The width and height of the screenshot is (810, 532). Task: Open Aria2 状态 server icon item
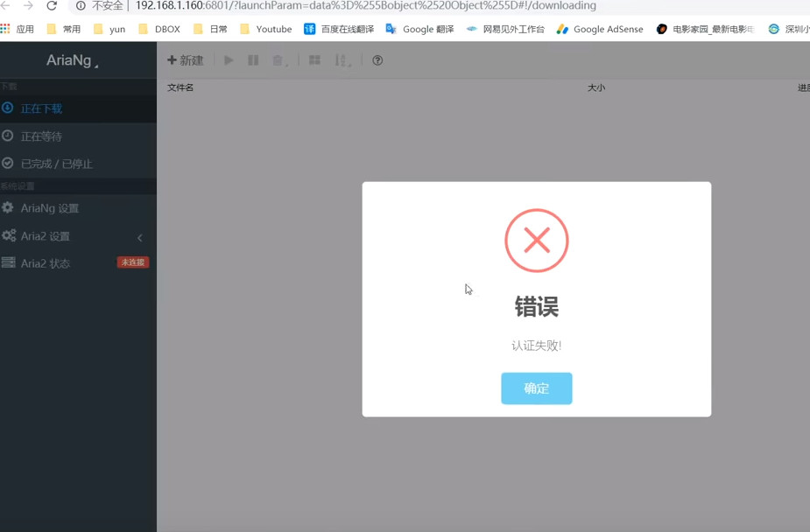45,263
